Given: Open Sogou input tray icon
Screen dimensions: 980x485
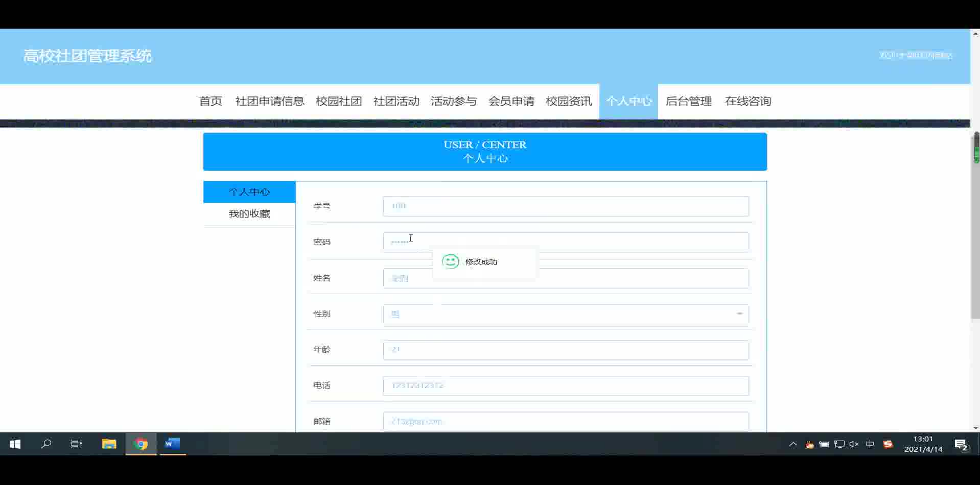Looking at the screenshot, I should pos(888,444).
